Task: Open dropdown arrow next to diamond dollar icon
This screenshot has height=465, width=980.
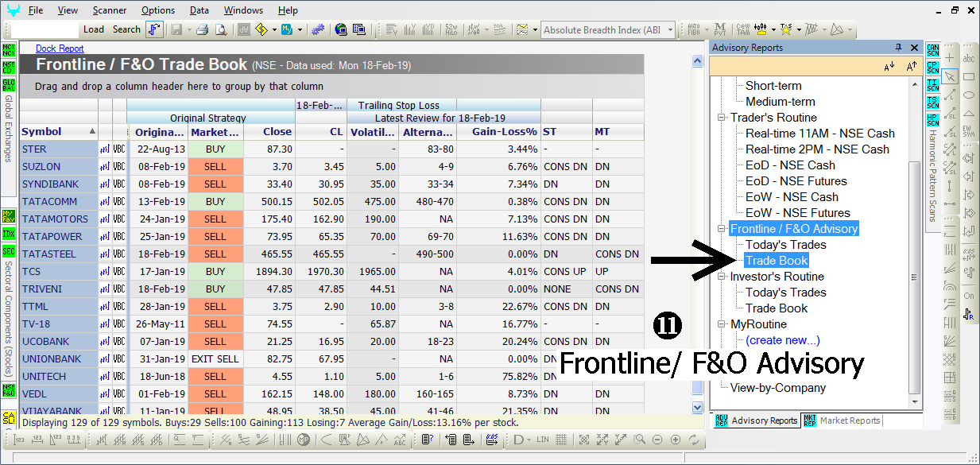Action: pos(273,29)
